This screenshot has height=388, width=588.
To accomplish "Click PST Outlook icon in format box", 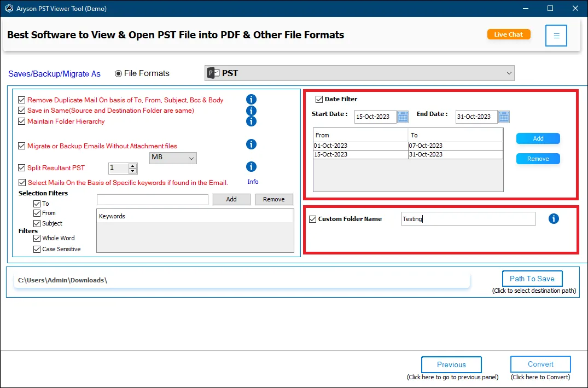I will (x=213, y=73).
